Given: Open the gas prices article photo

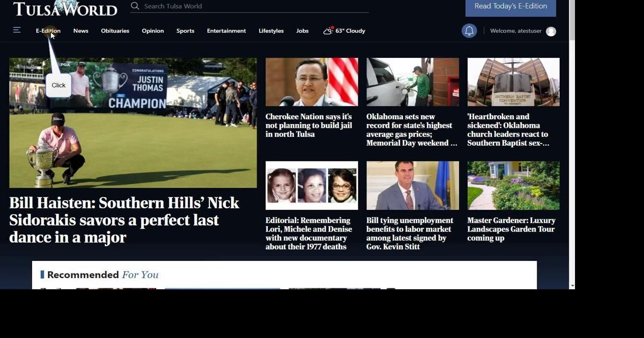Looking at the screenshot, I should (x=413, y=82).
